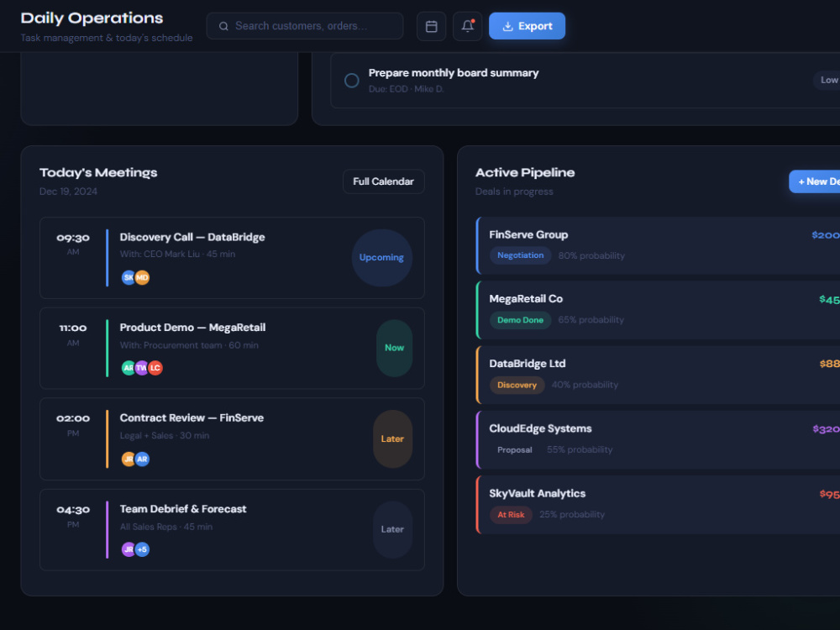Click TW avatar on Product Demo
This screenshot has height=630, width=840.
[x=141, y=368]
